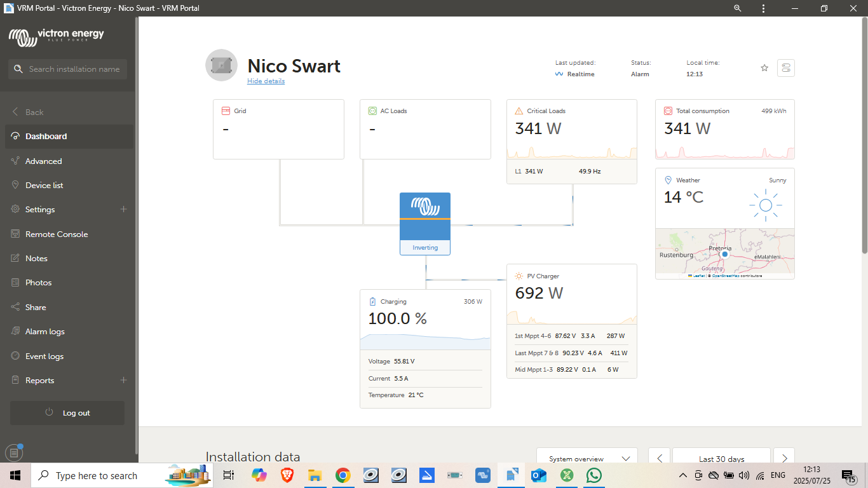Open the display settings icon beside the star
Screen dimensions: 868x488
(786, 68)
